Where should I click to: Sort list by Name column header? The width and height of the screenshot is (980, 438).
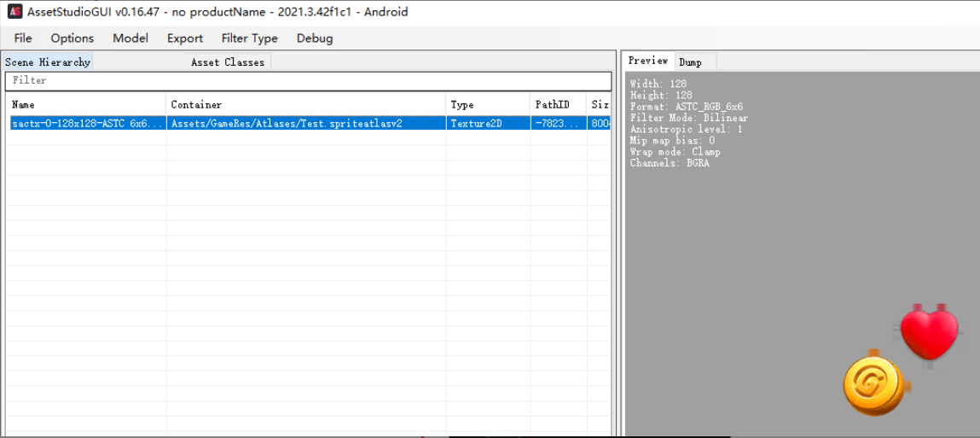85,104
